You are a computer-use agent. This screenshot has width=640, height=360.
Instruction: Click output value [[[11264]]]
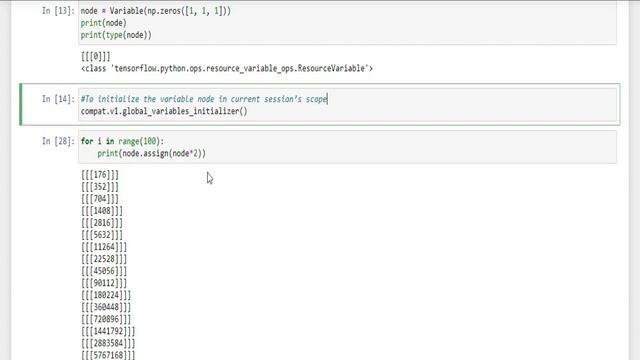pos(104,247)
